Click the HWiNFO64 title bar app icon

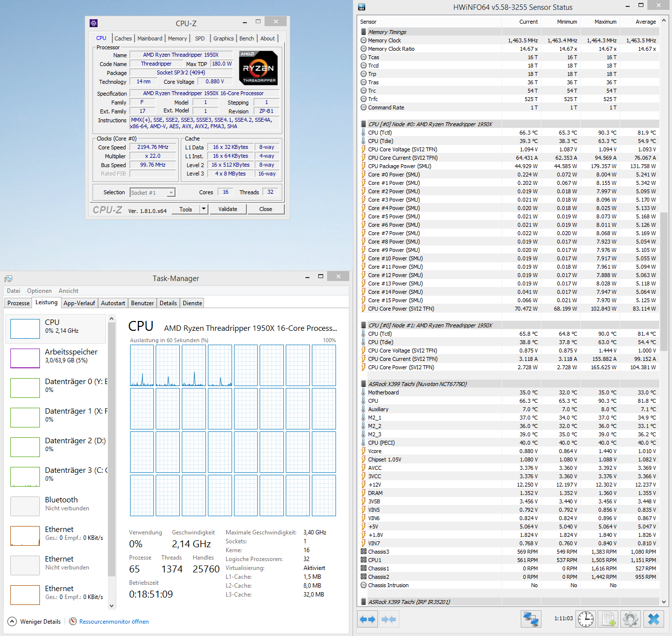[x=362, y=7]
